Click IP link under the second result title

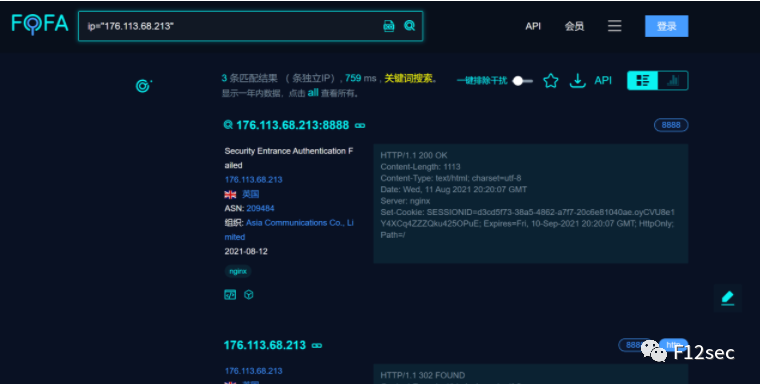click(253, 371)
